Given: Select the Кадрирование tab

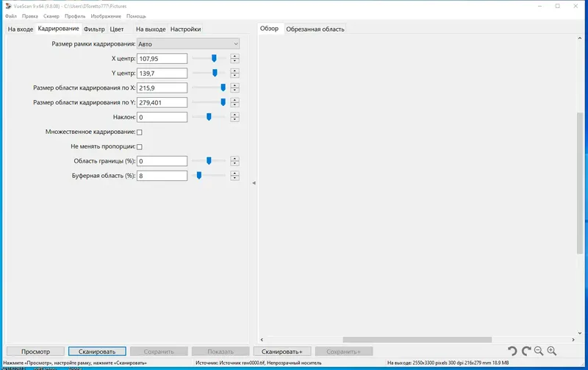Looking at the screenshot, I should point(59,29).
